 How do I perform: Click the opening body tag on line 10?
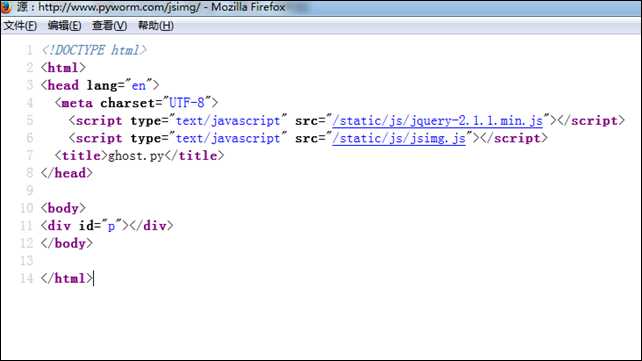click(63, 208)
